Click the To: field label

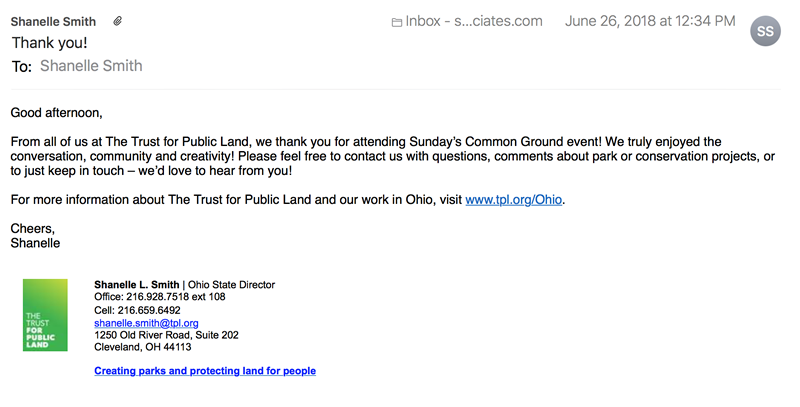click(x=21, y=67)
